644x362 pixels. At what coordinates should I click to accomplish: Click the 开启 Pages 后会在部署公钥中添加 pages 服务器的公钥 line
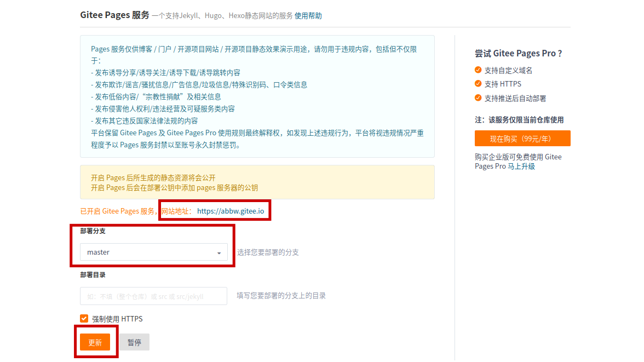175,188
